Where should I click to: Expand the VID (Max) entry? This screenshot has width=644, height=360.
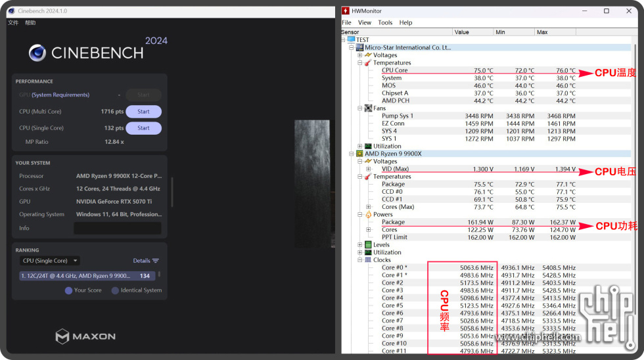[x=369, y=169]
